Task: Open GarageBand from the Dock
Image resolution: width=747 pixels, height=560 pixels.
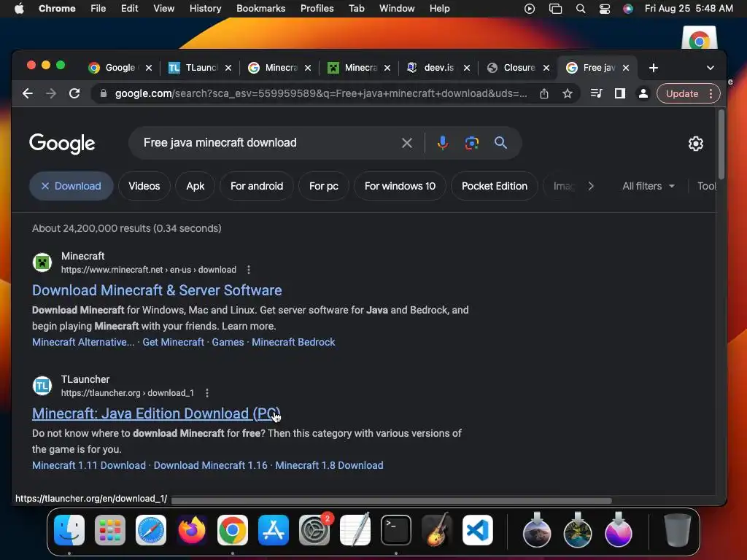Action: click(x=437, y=530)
